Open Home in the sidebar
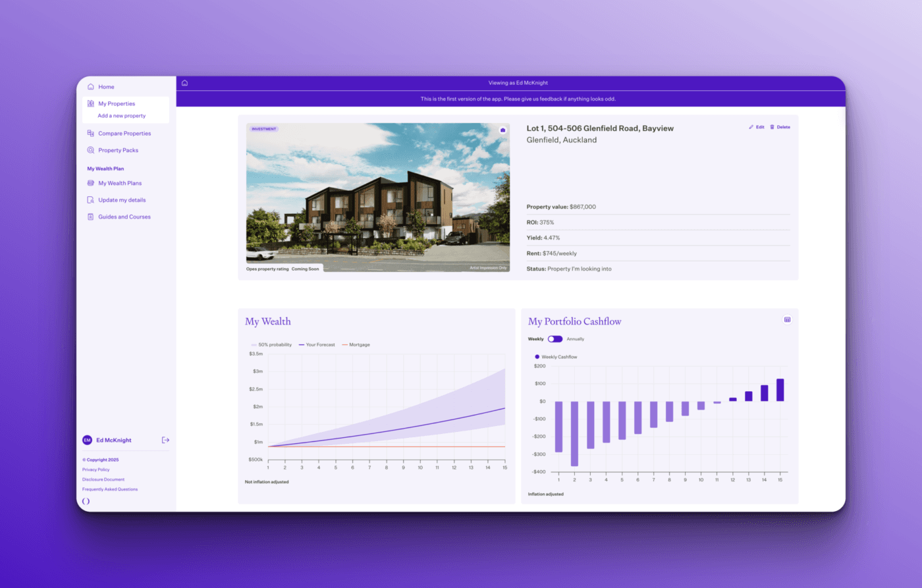Viewport: 922px width, 588px height. (x=106, y=87)
